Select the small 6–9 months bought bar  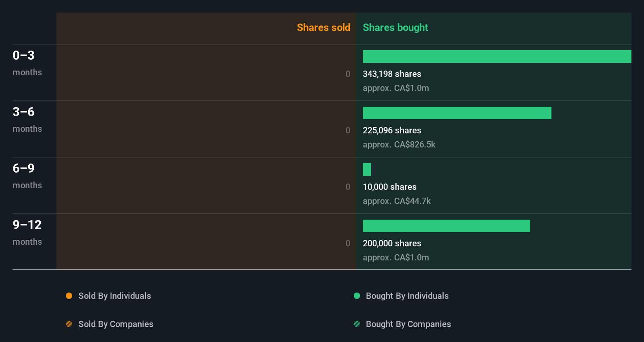click(x=367, y=169)
